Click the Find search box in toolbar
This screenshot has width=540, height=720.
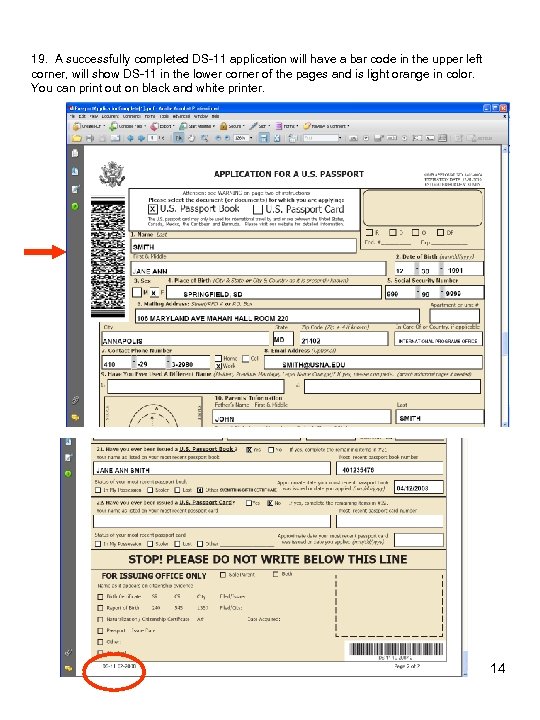[320, 138]
